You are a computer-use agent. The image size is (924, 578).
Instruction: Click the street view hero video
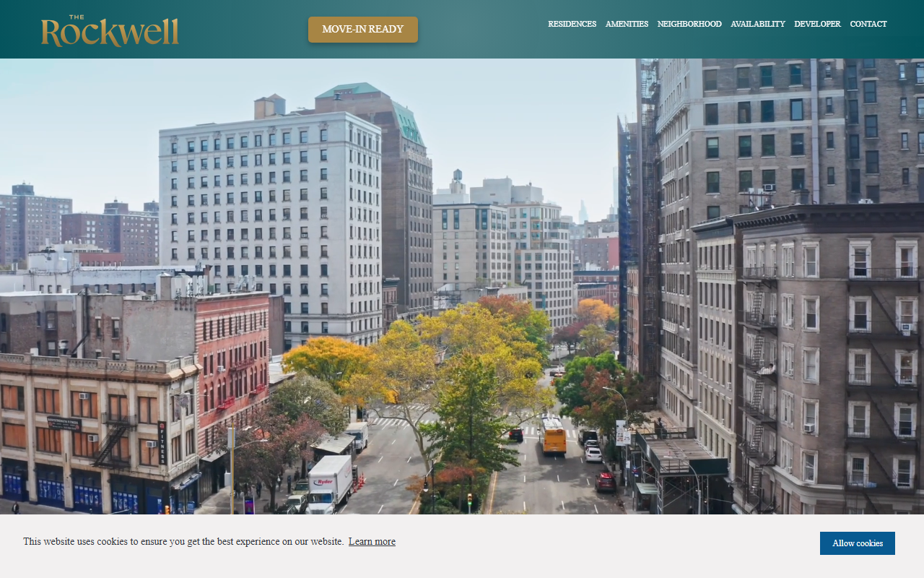pyautogui.click(x=462, y=286)
